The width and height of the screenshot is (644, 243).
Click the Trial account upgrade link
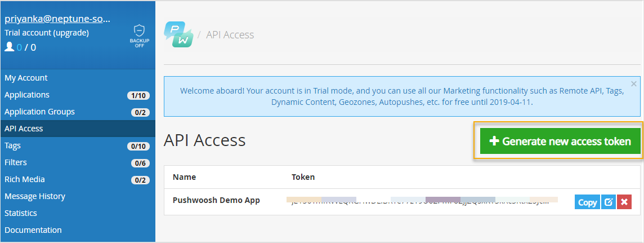point(47,33)
